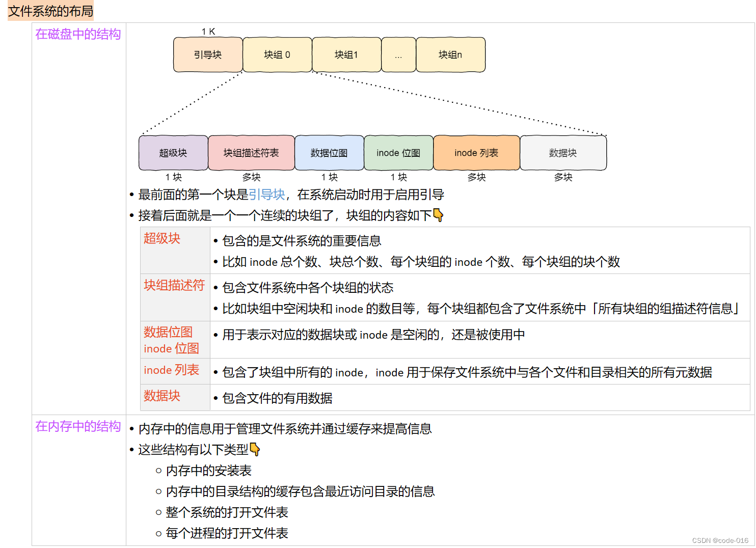Click the orange inode 列表 diagram box
The height and width of the screenshot is (548, 756).
pos(476,153)
